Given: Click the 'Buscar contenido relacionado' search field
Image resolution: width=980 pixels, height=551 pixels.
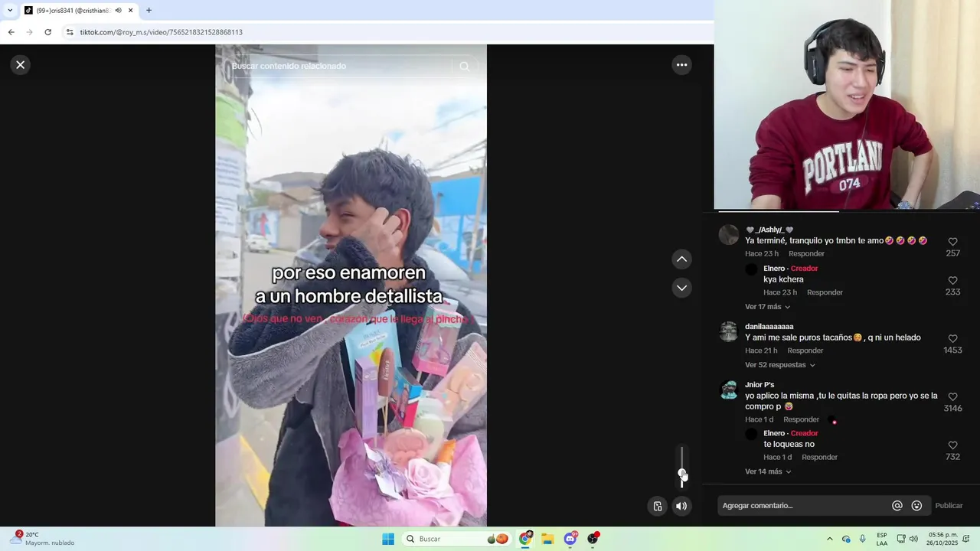Looking at the screenshot, I should coord(341,67).
